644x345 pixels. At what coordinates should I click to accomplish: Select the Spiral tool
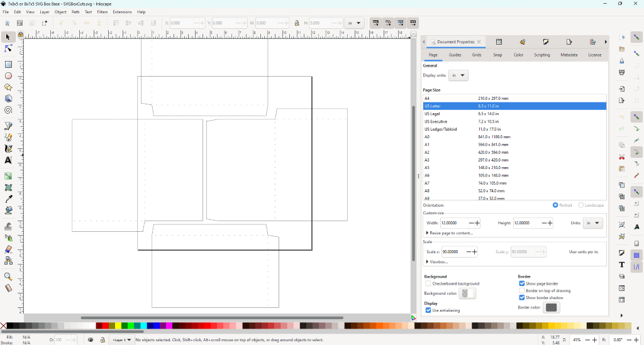coord(8,110)
